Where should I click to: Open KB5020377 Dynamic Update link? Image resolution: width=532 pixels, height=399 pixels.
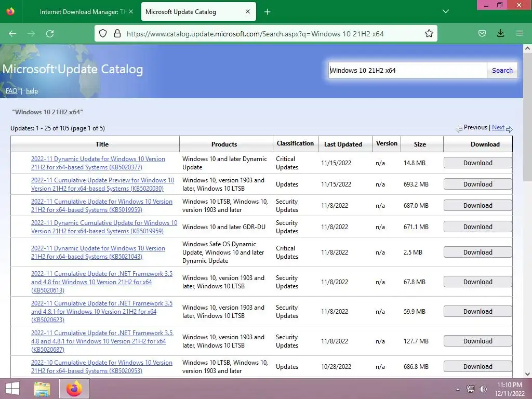click(98, 163)
